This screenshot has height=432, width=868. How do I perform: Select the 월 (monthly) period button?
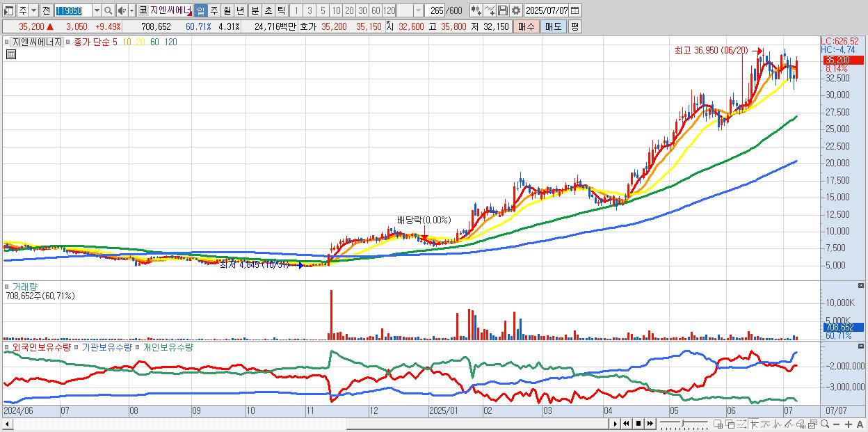tap(227, 10)
